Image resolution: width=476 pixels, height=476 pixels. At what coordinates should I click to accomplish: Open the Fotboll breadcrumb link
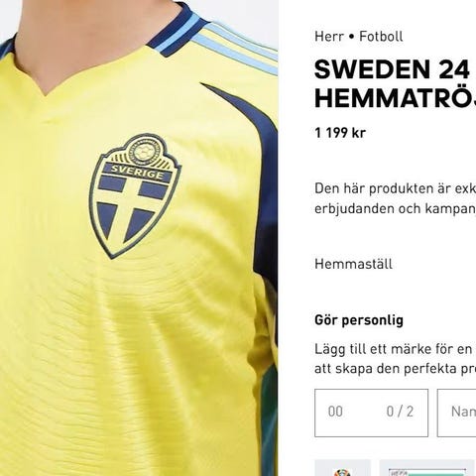pyautogui.click(x=381, y=37)
